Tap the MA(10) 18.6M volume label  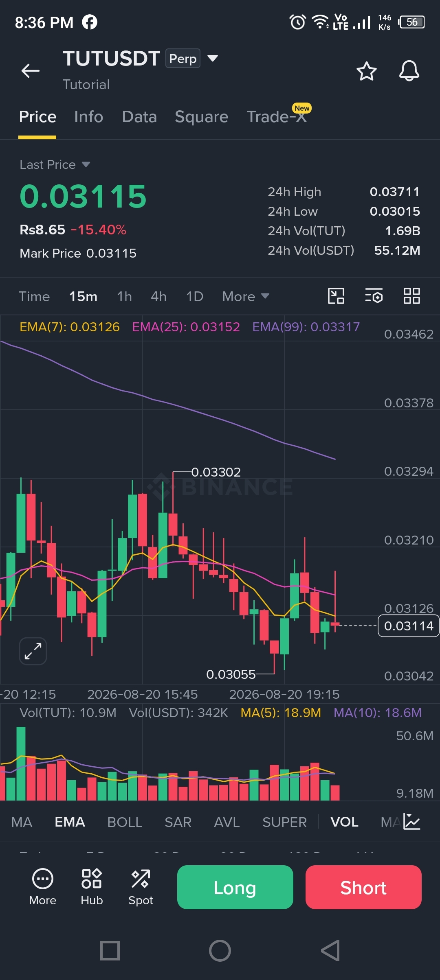pyautogui.click(x=378, y=713)
